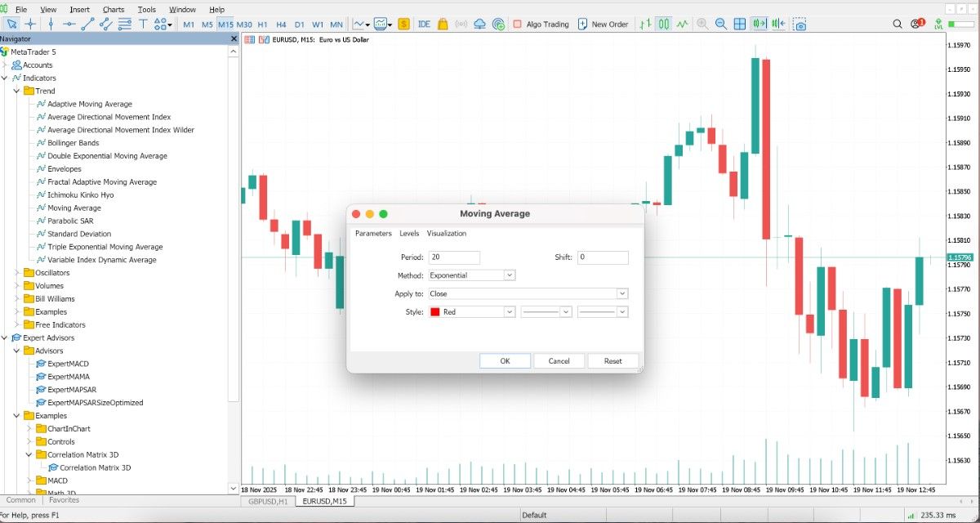The image size is (980, 523).
Task: Open the chart templates dropdown
Action: click(383, 25)
